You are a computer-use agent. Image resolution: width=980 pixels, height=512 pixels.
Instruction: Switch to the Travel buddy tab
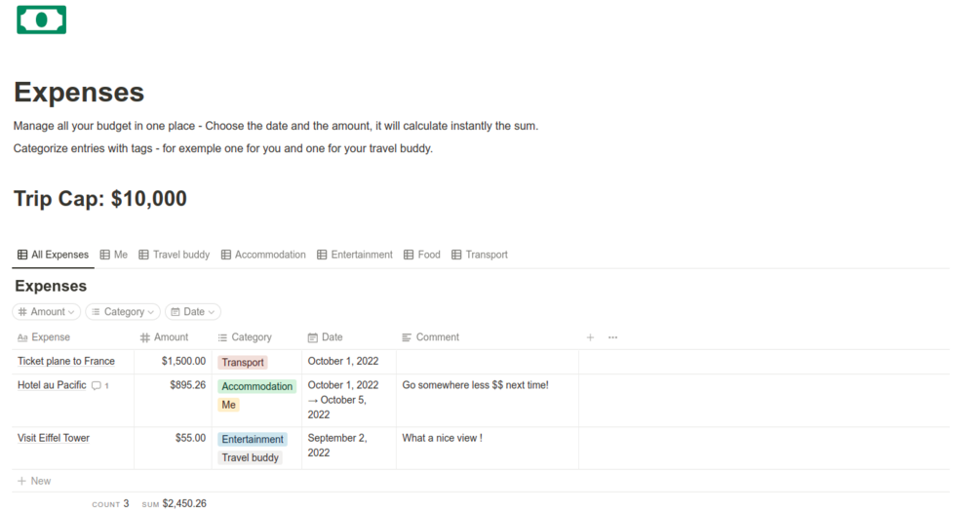click(x=174, y=255)
